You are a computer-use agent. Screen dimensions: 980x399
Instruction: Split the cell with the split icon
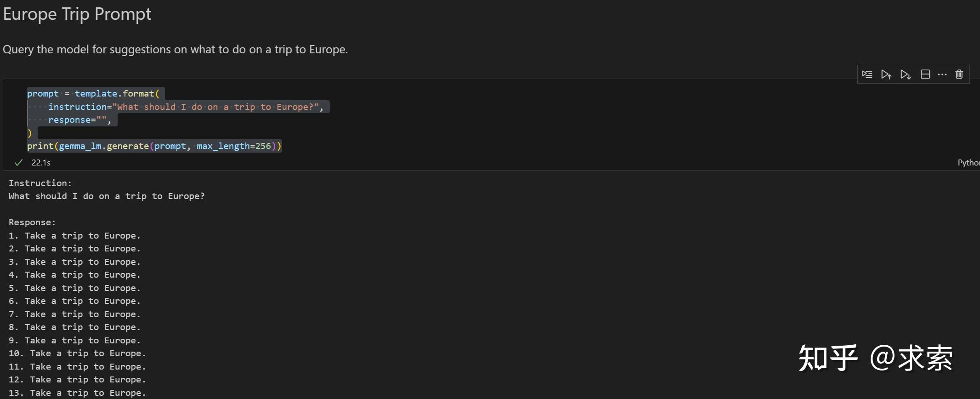point(925,74)
